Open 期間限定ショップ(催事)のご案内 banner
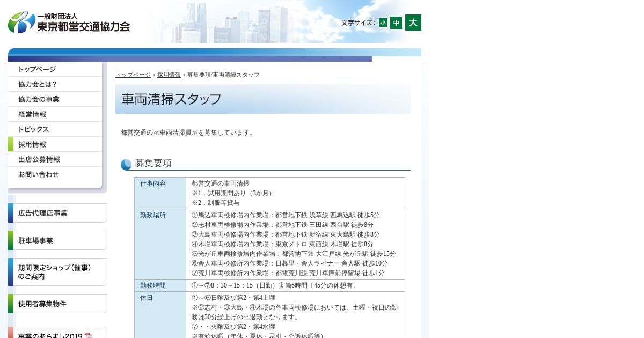Viewport: 644px width, 338px height. [57, 272]
